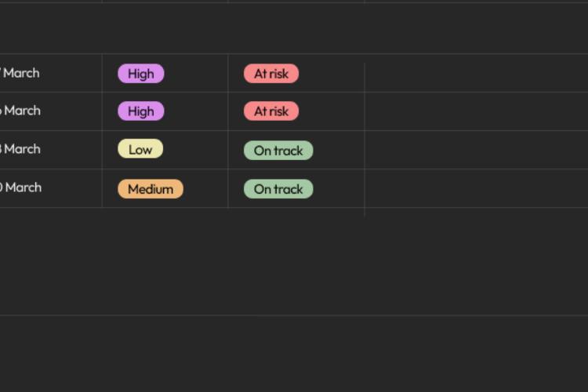Click the At risk status in first row
Screen dimensions: 588x392
(x=270, y=74)
